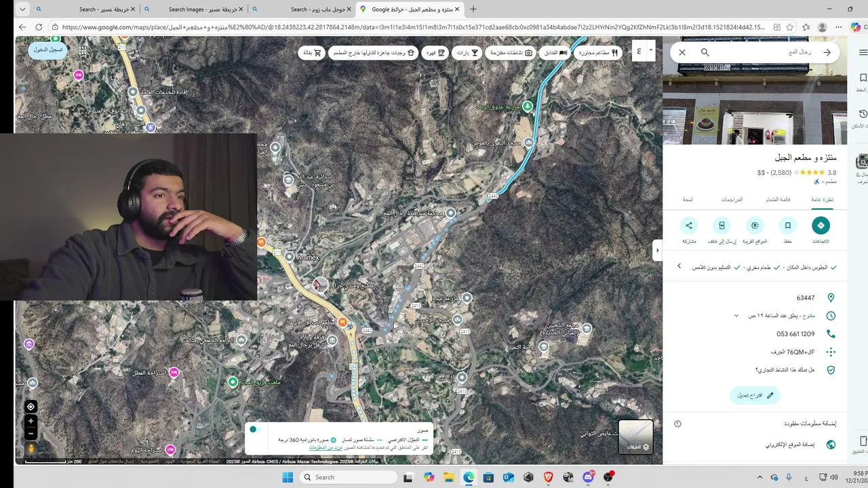Screen dimensions: 868x488
Task: Open Brave browser from the taskbar
Action: 548,477
